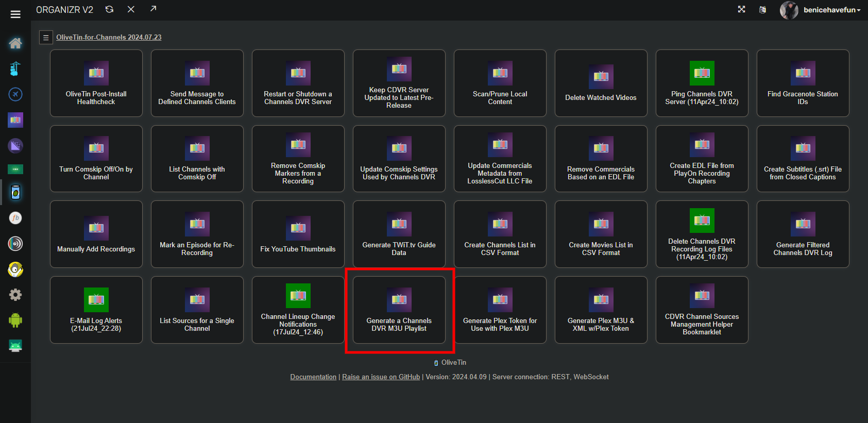The height and width of the screenshot is (423, 868).
Task: Open the settings gear in the sidebar
Action: click(x=15, y=295)
